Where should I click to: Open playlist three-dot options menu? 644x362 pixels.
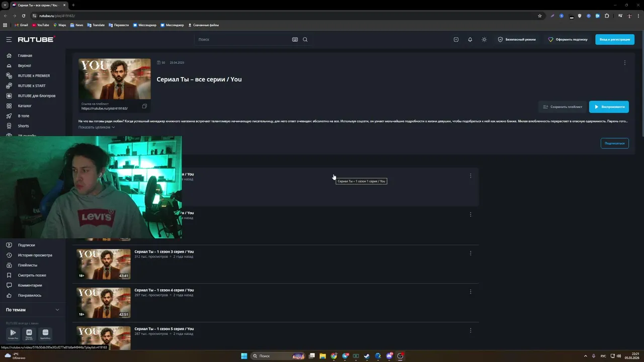(625, 63)
